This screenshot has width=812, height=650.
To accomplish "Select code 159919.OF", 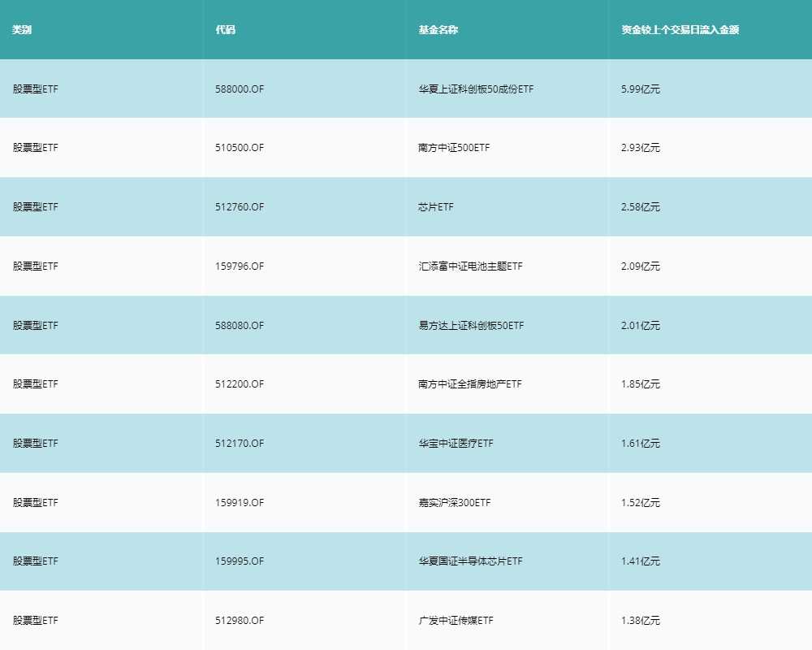I will click(x=240, y=502).
